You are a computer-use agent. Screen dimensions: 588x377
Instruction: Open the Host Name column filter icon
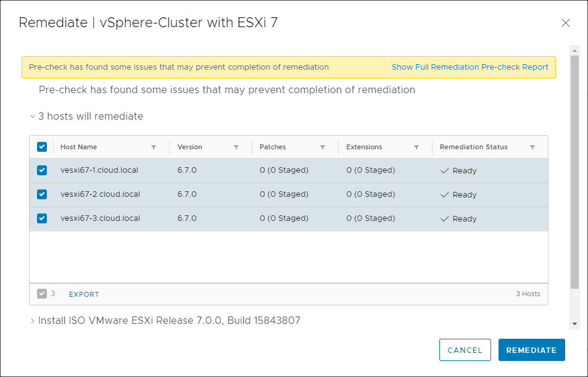coord(154,147)
